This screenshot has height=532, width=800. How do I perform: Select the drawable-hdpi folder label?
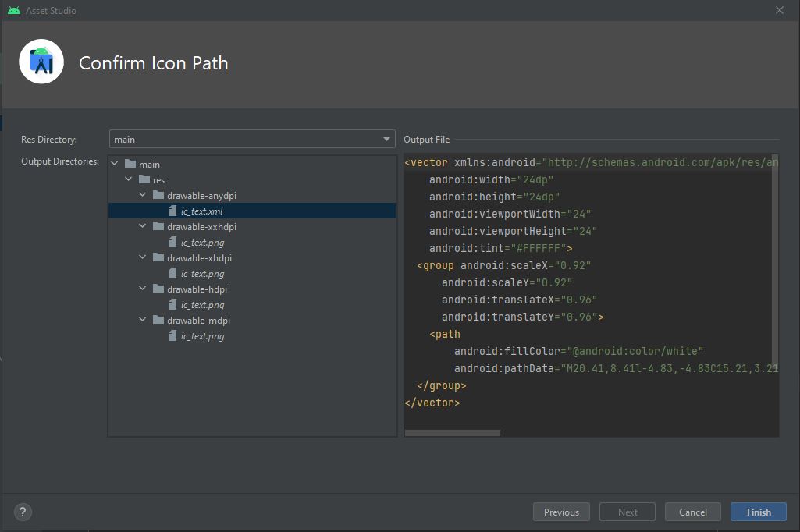(x=197, y=289)
